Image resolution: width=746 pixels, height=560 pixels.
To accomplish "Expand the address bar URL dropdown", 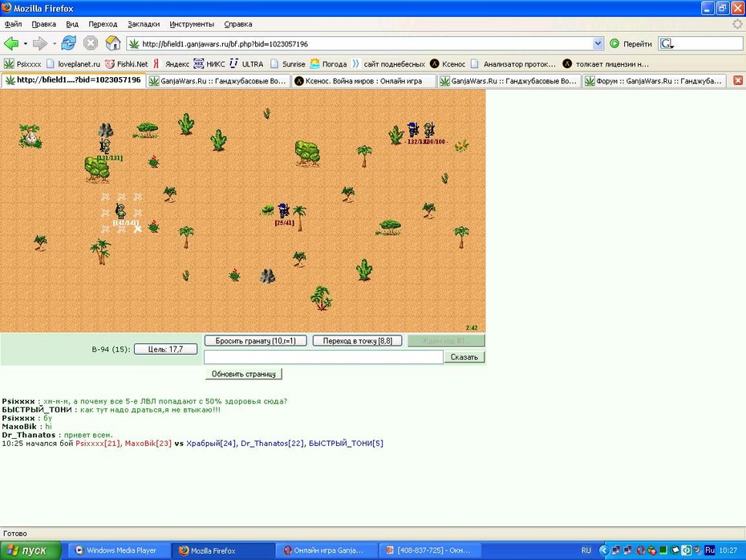I will pyautogui.click(x=598, y=44).
